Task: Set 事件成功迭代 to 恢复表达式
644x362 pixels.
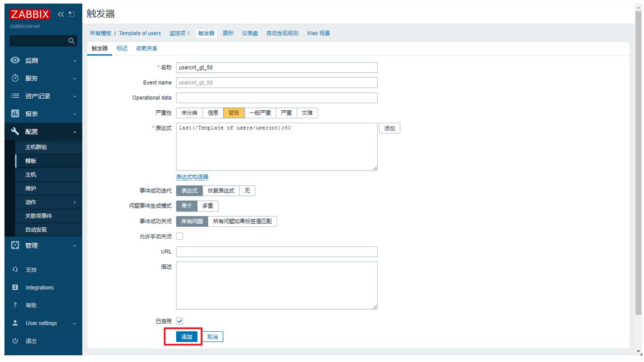Action: click(221, 191)
